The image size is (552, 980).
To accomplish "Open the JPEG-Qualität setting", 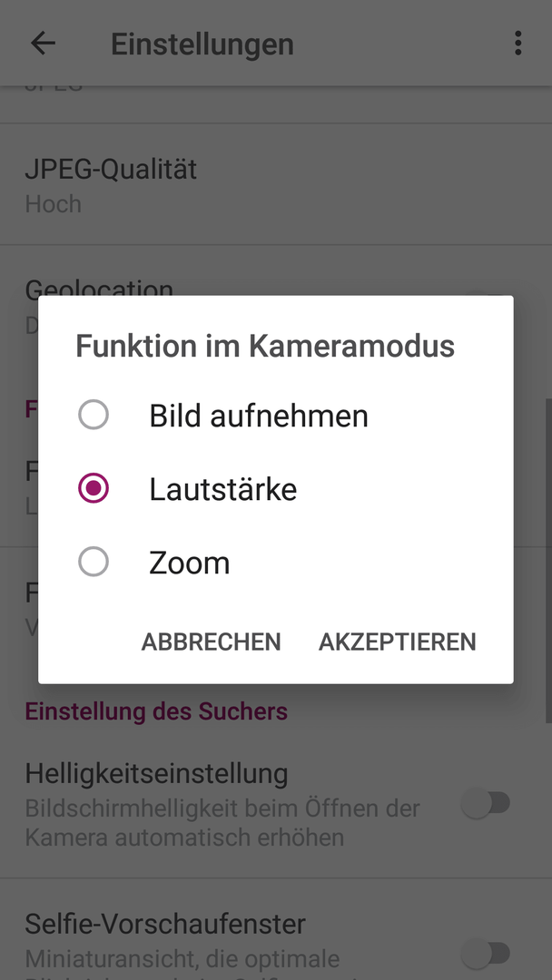I will click(276, 184).
